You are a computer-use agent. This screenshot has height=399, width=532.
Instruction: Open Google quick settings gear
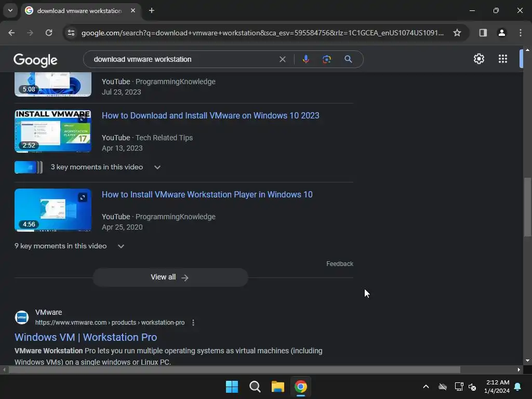coord(478,59)
